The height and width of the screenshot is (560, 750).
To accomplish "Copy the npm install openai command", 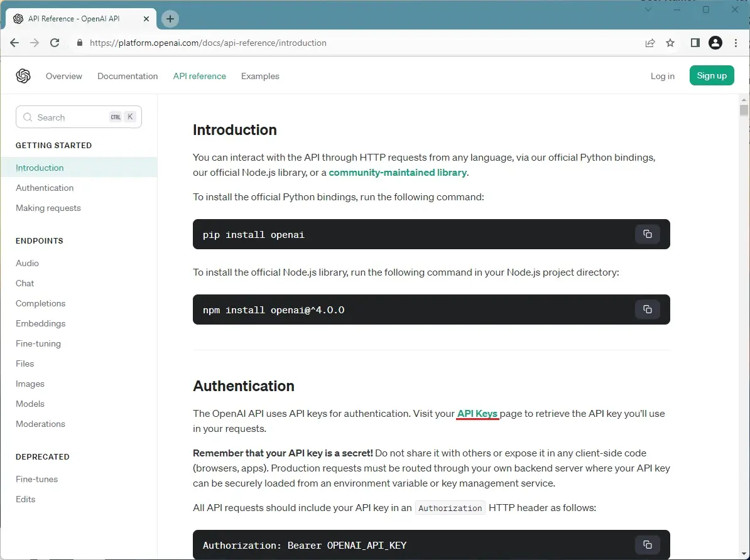I will [647, 310].
